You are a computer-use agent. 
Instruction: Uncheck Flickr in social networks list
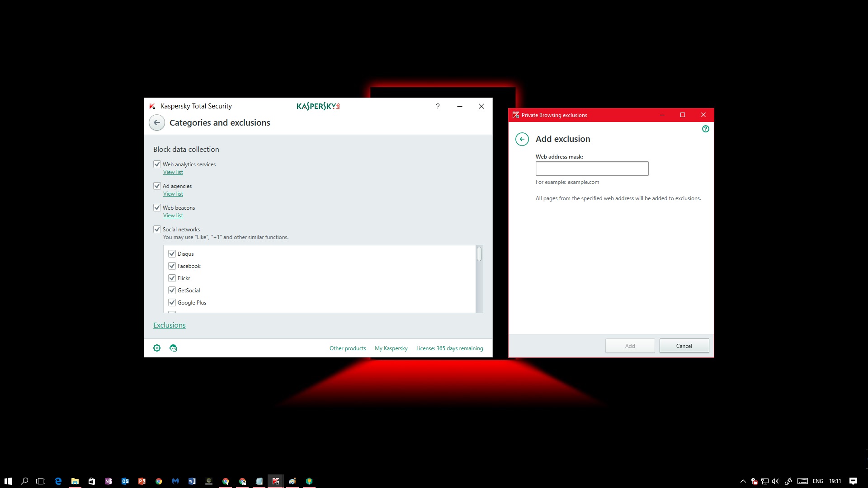click(x=172, y=278)
